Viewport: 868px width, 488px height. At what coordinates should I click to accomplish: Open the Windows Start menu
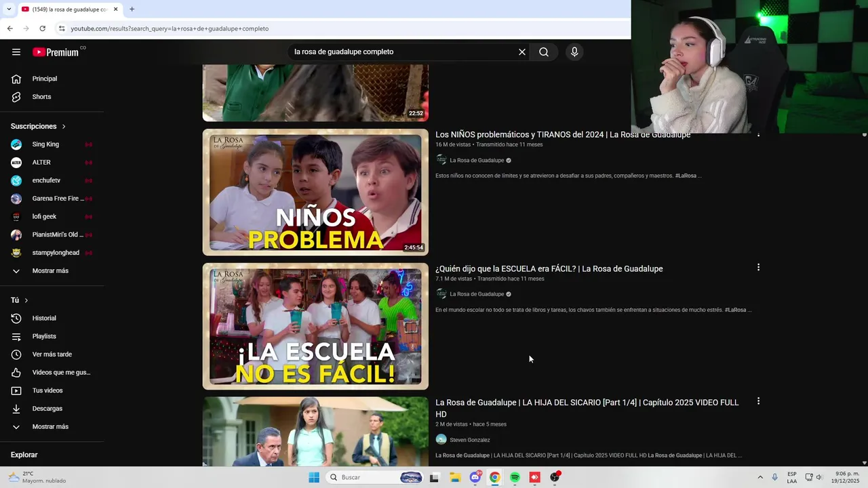point(314,477)
